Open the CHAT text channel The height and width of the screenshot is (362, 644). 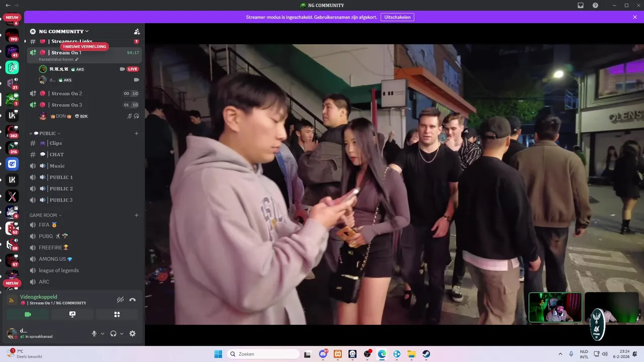(84, 154)
